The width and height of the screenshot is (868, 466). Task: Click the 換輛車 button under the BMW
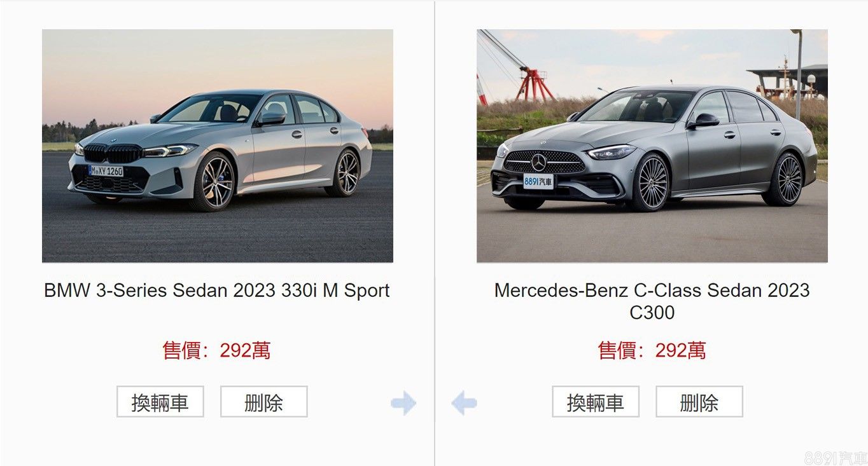click(160, 402)
